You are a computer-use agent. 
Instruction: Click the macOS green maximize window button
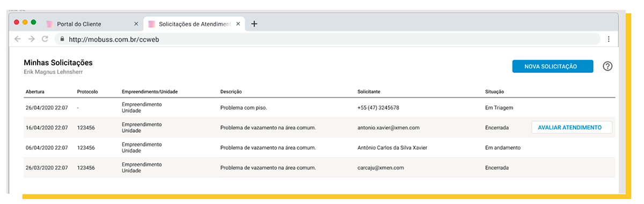tap(33, 22)
